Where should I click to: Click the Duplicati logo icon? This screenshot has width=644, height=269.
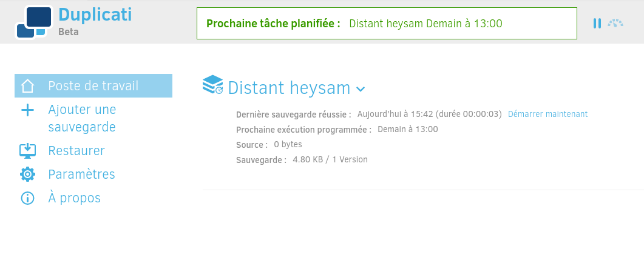(35, 22)
